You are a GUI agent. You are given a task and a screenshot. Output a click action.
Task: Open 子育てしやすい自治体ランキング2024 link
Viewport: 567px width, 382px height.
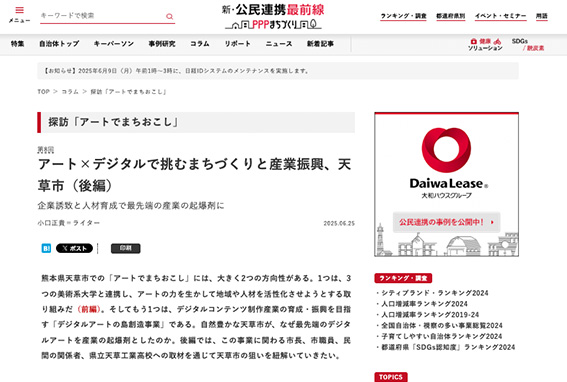pyautogui.click(x=442, y=336)
